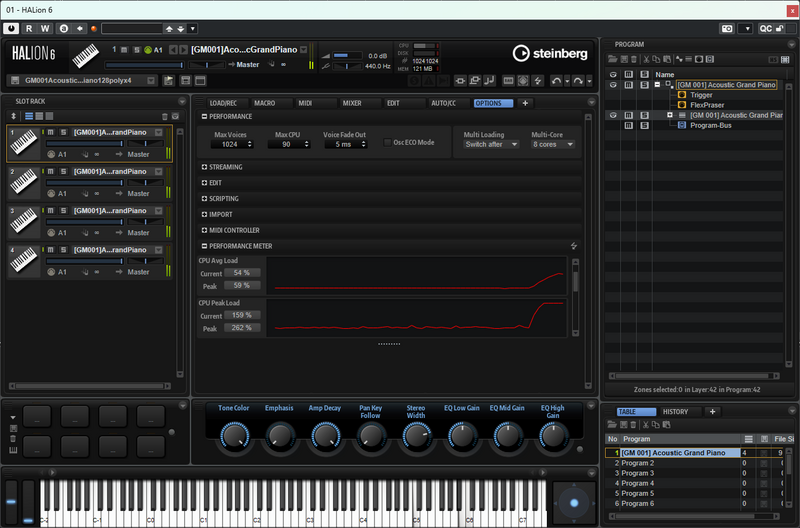Click the performance meter reset lightning icon

[x=574, y=246]
